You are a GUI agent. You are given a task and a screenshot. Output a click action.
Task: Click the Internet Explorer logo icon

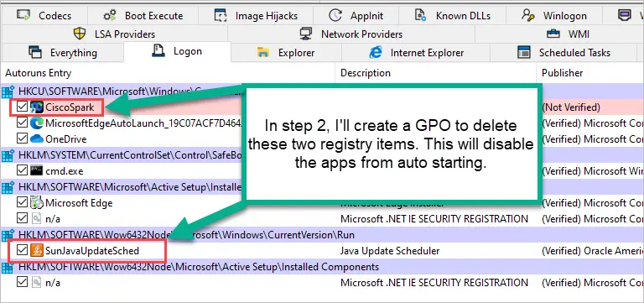click(376, 52)
